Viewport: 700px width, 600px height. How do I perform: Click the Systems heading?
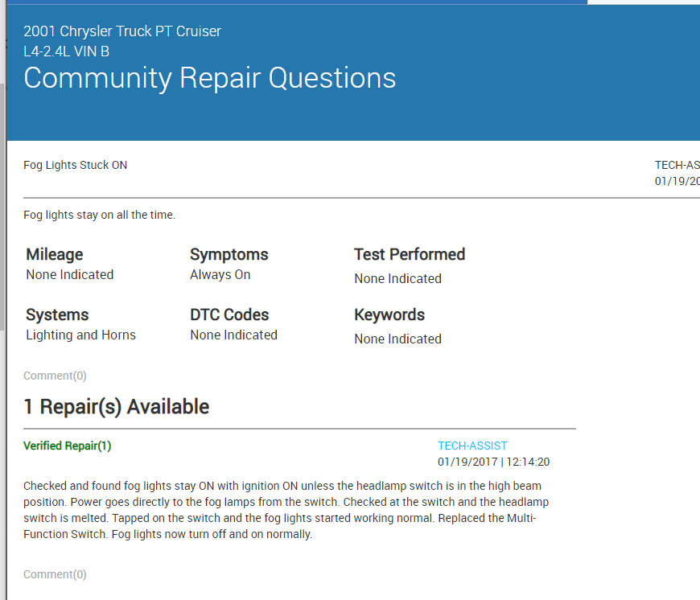point(57,314)
